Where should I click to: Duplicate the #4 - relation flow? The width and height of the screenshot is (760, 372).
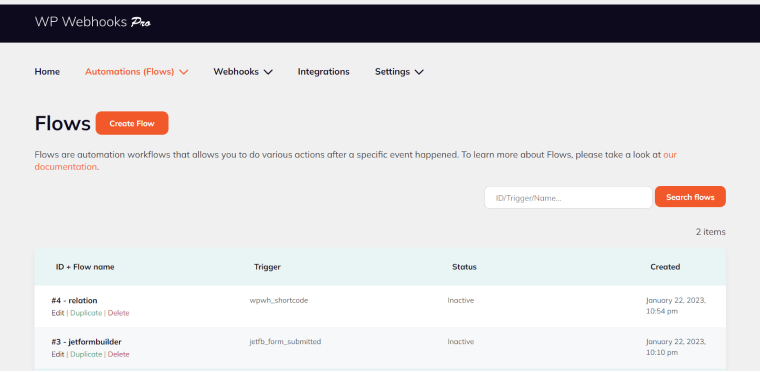(x=86, y=313)
